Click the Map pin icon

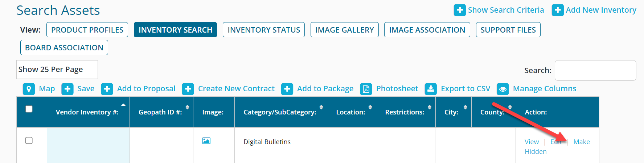click(x=29, y=89)
